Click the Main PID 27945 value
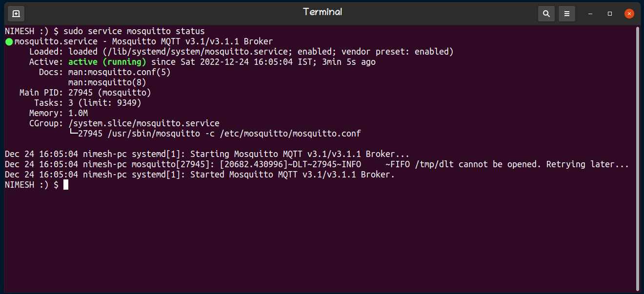The width and height of the screenshot is (644, 294). 80,93
